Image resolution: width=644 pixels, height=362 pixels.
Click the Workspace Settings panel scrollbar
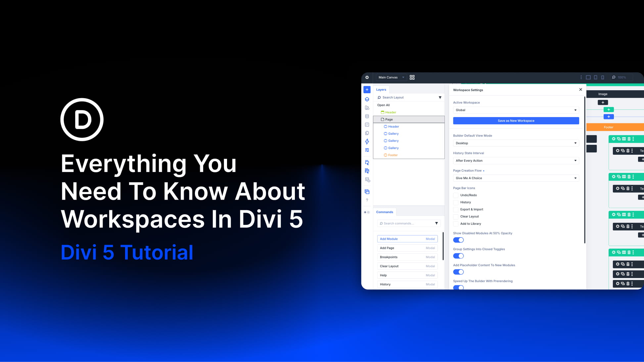(x=585, y=170)
